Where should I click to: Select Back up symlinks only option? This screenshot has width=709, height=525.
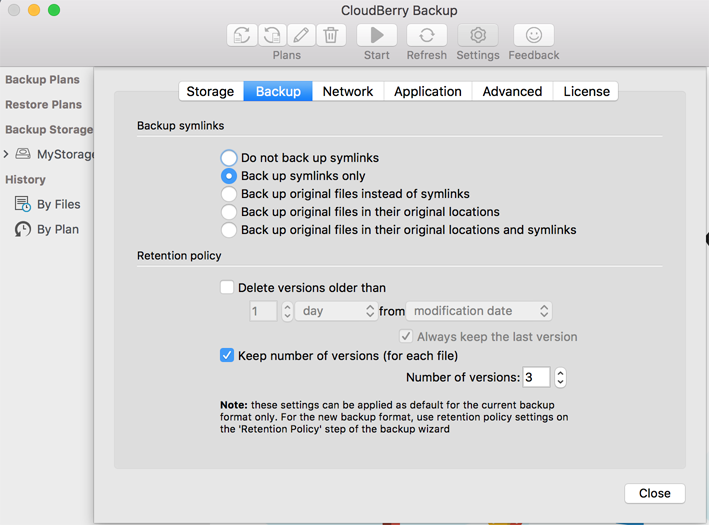[229, 176]
